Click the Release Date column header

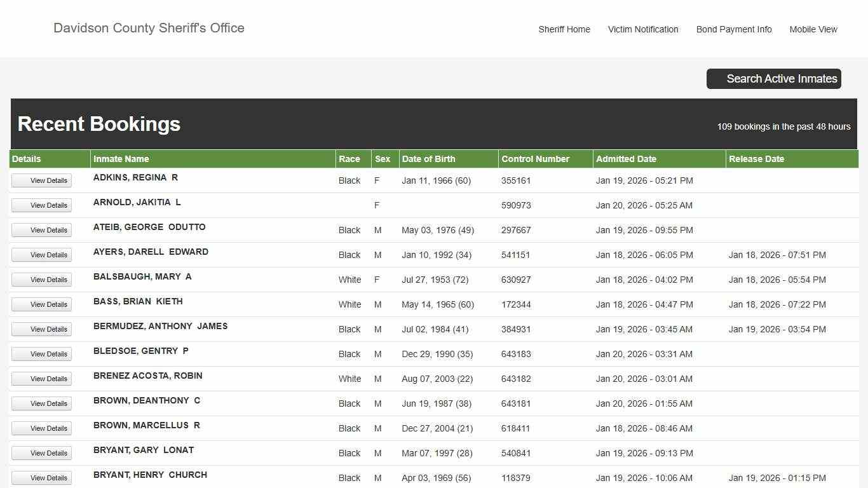(x=756, y=159)
